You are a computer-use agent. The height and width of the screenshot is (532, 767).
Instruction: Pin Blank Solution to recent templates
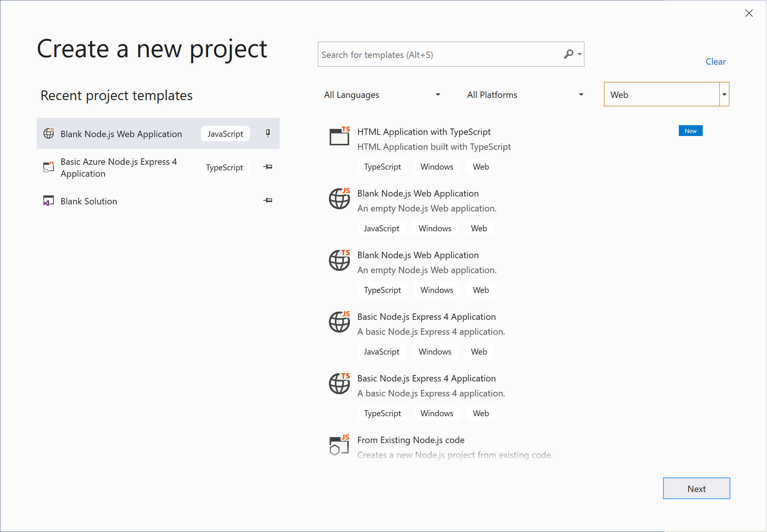pos(268,201)
